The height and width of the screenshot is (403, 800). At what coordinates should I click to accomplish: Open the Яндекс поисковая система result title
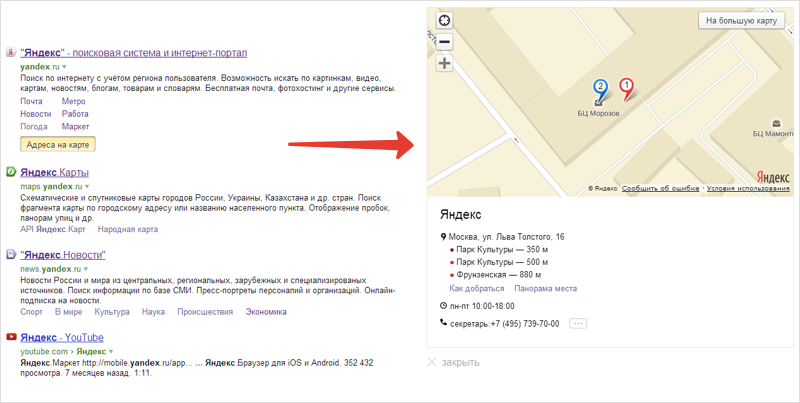(134, 53)
